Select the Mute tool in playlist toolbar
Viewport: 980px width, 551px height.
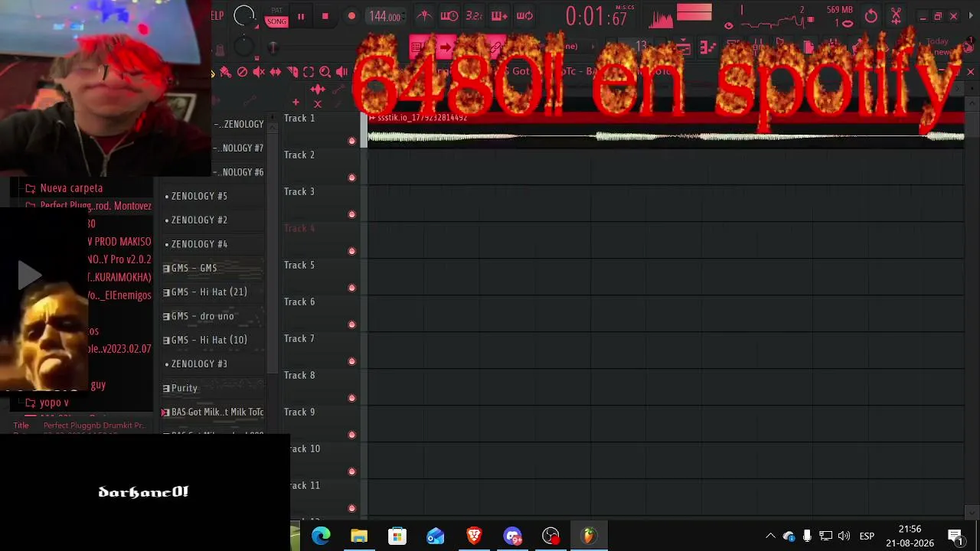[x=259, y=72]
